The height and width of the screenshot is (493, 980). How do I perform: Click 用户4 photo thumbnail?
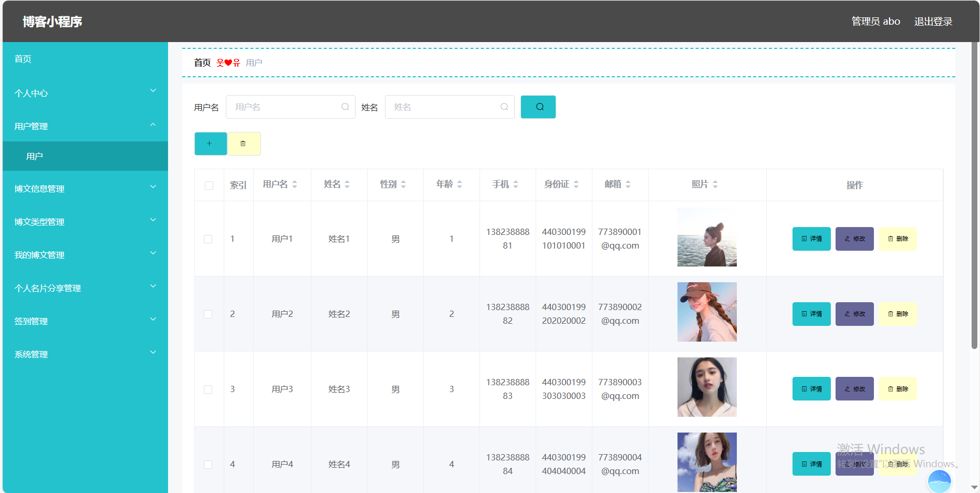click(707, 462)
